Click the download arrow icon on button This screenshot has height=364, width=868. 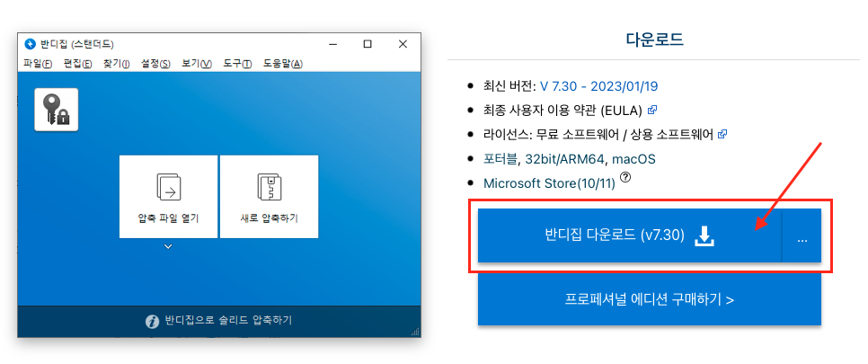point(704,236)
